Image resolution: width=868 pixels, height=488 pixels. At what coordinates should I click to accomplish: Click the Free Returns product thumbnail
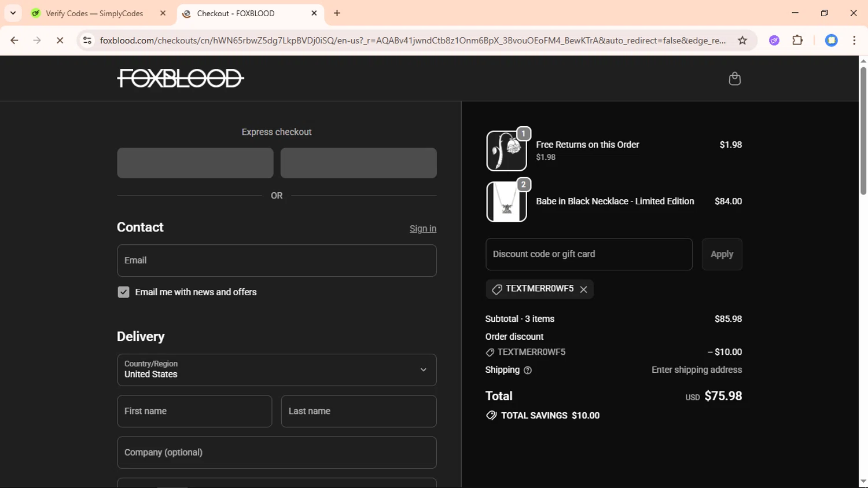click(x=506, y=151)
